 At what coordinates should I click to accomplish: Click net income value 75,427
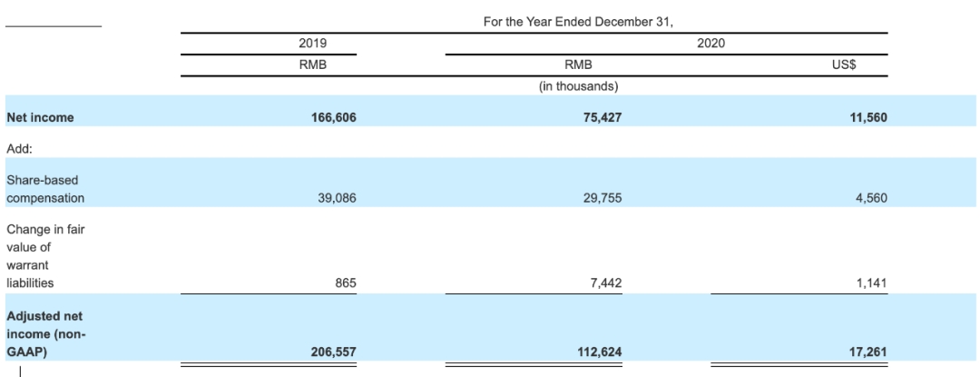600,117
